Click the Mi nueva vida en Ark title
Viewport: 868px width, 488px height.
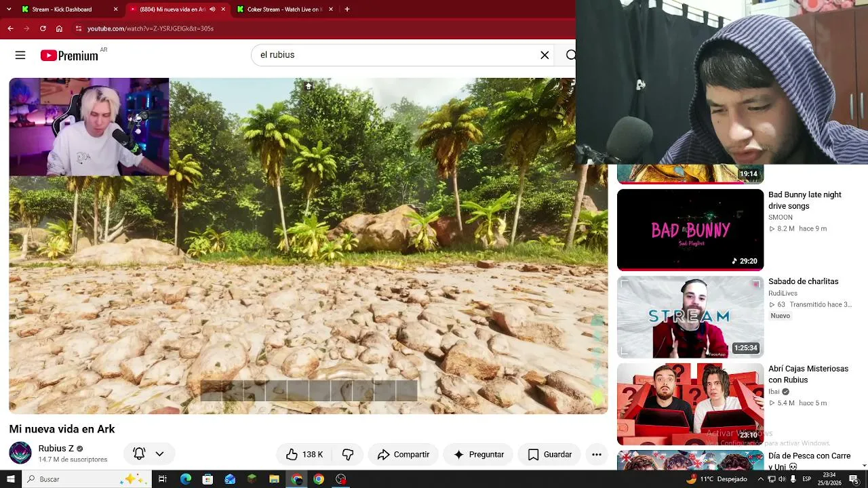coord(62,429)
